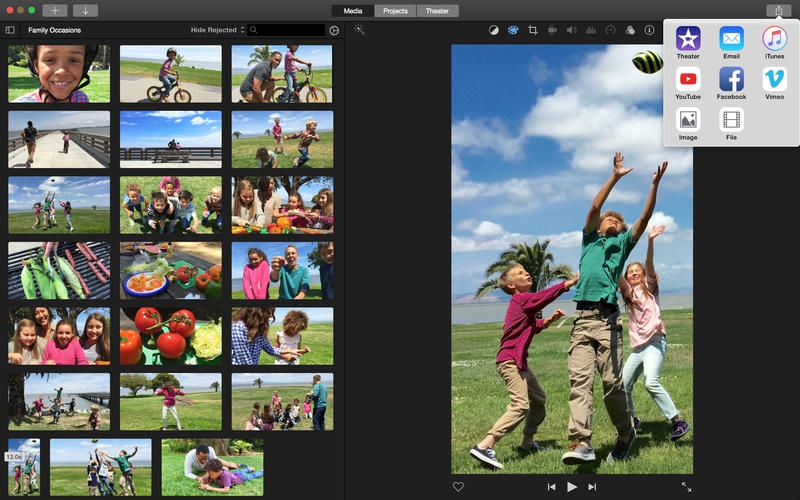Click the import media down-arrow button
800x500 pixels.
pyautogui.click(x=85, y=10)
